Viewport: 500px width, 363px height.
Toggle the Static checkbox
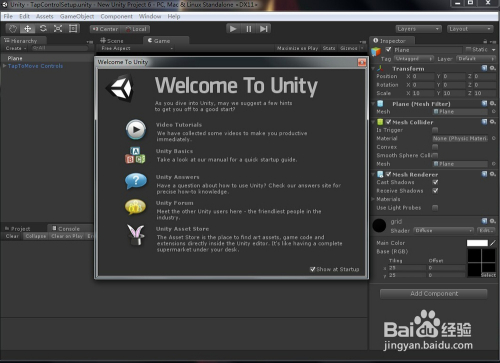[x=468, y=49]
